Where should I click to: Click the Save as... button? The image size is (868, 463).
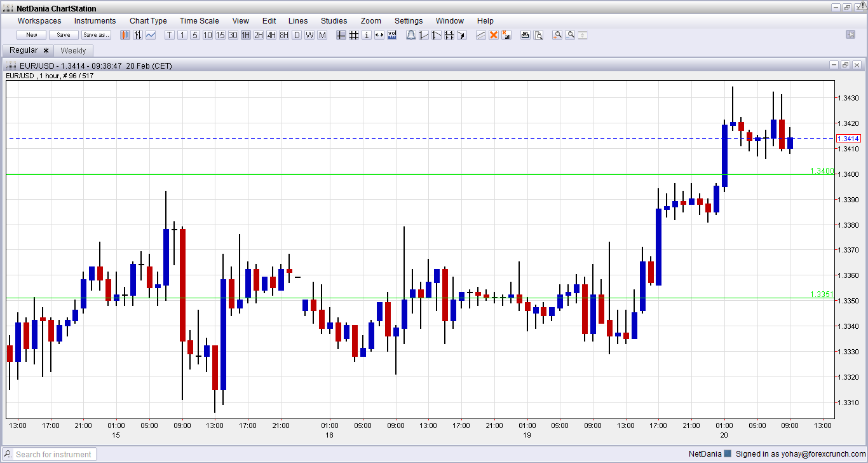tap(96, 35)
